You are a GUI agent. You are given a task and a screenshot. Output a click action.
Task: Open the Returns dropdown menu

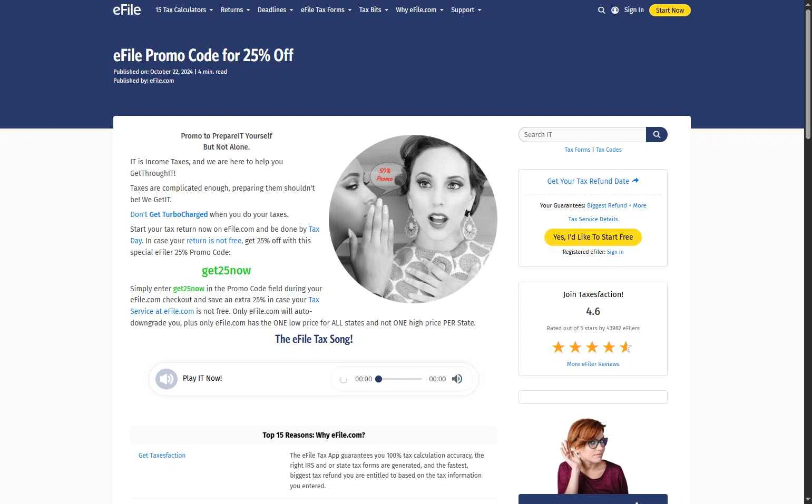[235, 10]
